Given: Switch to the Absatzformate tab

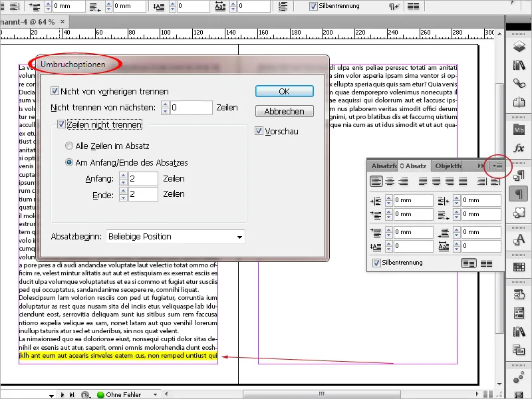Looking at the screenshot, I should coord(384,166).
